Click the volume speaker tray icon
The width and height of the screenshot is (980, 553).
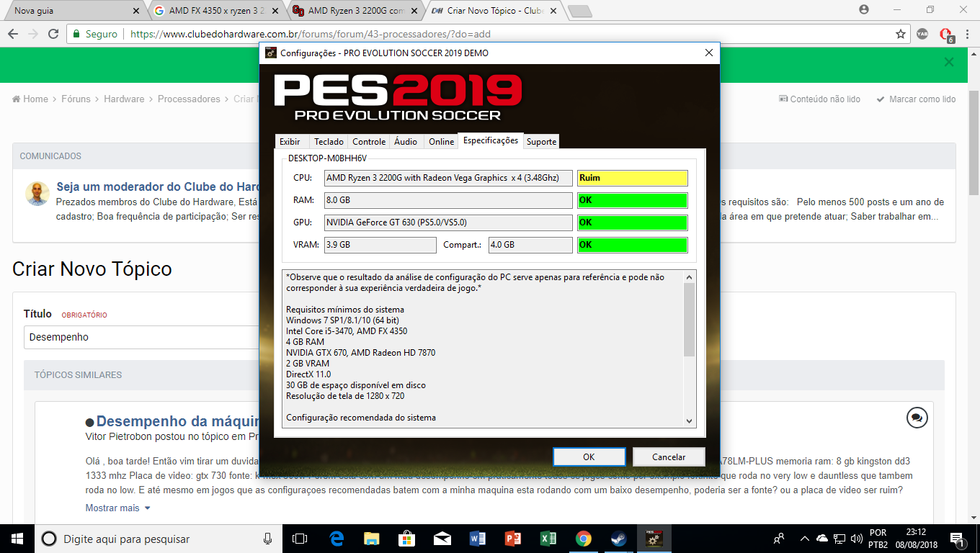pyautogui.click(x=857, y=539)
